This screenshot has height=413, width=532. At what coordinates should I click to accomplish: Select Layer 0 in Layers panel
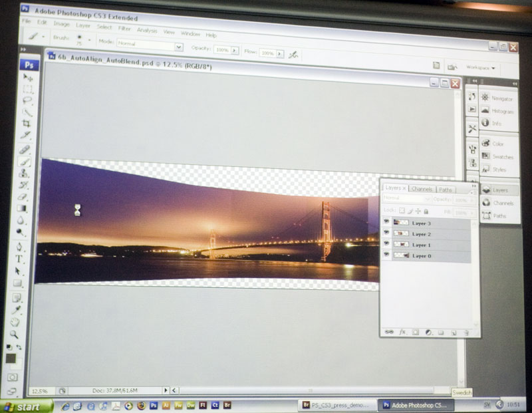pos(420,255)
